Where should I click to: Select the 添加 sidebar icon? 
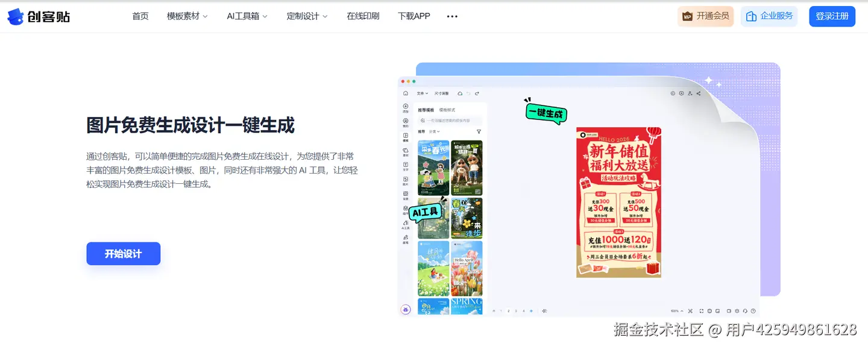click(406, 108)
